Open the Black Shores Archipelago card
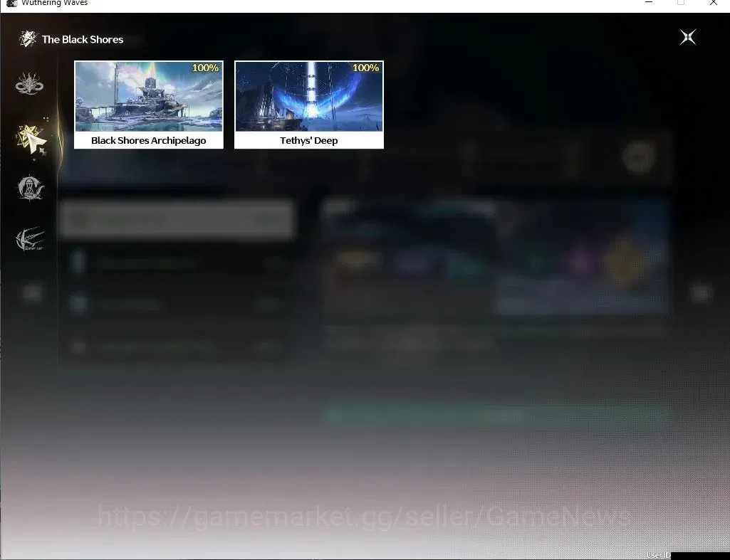The height and width of the screenshot is (560, 730). click(149, 105)
